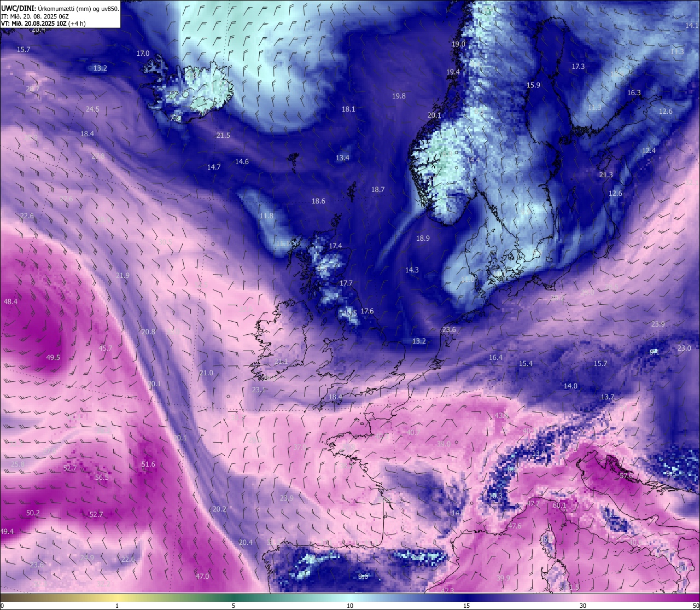Click the 14.7 map value
700x610 pixels.
tap(214, 167)
